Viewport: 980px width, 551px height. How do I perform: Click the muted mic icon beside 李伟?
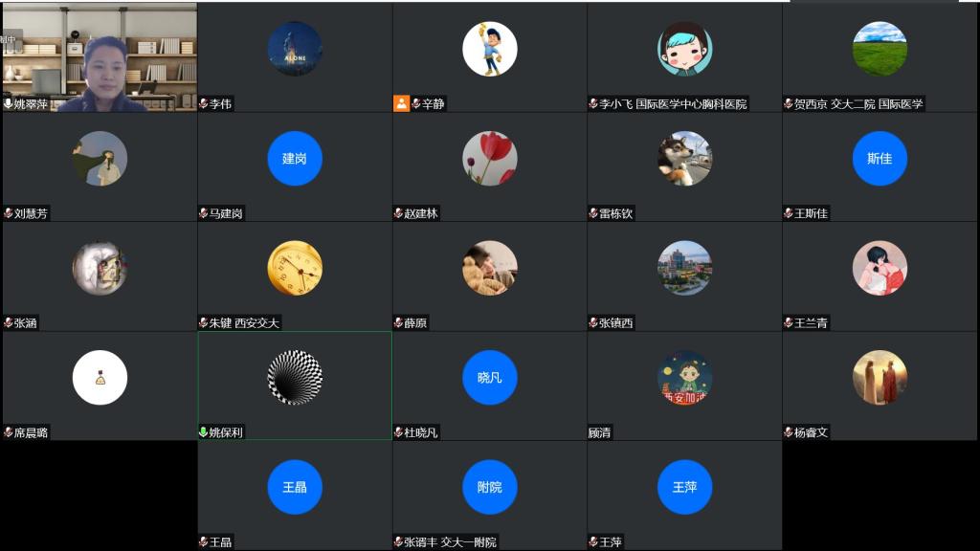pyautogui.click(x=204, y=103)
